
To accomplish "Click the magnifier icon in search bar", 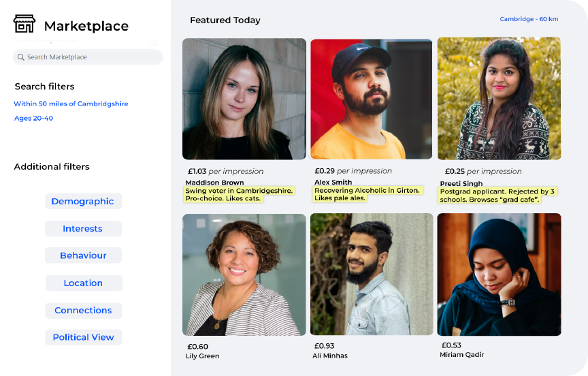I will (20, 57).
